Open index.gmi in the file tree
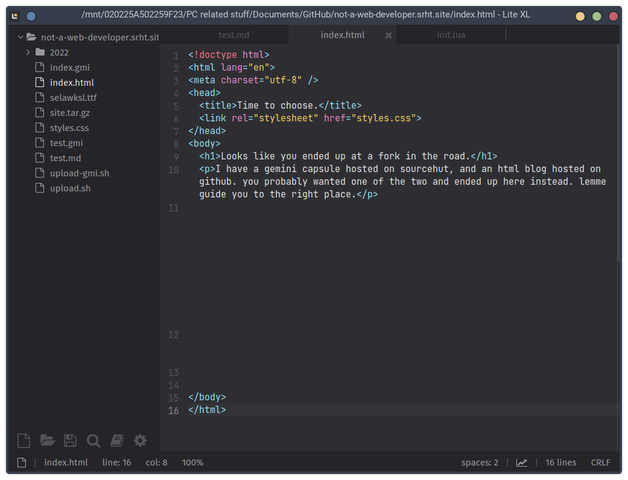Screen dimensions: 628x480 pyautogui.click(x=70, y=67)
